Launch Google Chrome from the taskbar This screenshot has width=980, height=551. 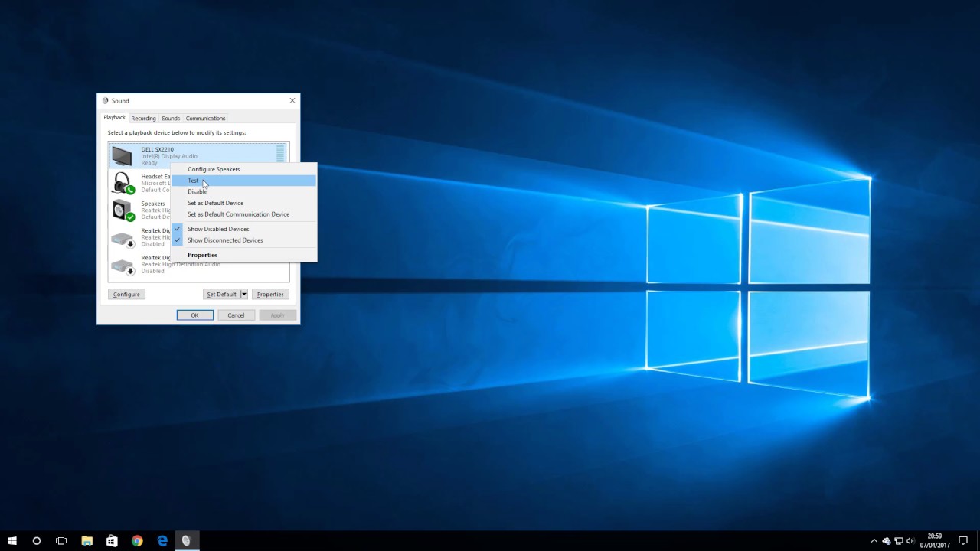[x=137, y=541]
